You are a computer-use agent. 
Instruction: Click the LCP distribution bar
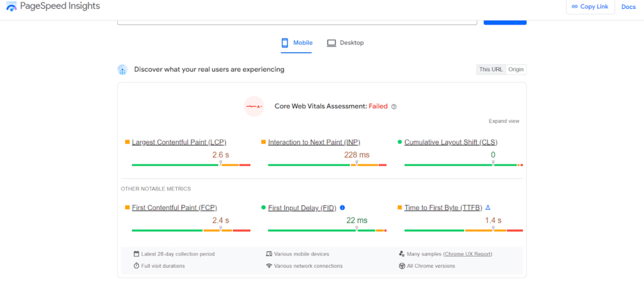191,165
